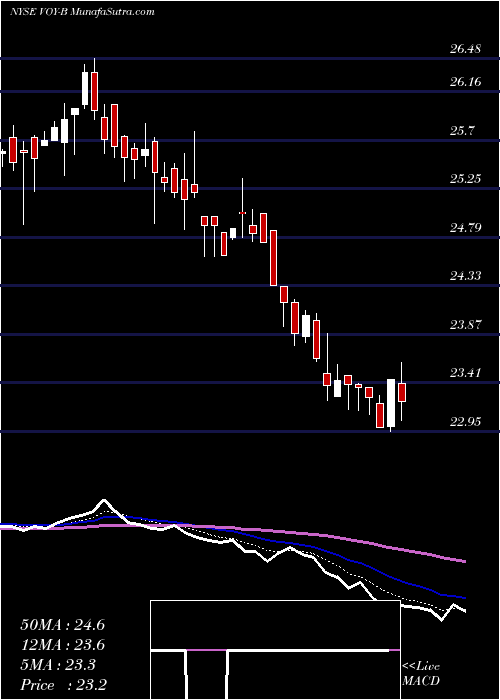Click the 50MA : 24.6 readout

(62, 625)
